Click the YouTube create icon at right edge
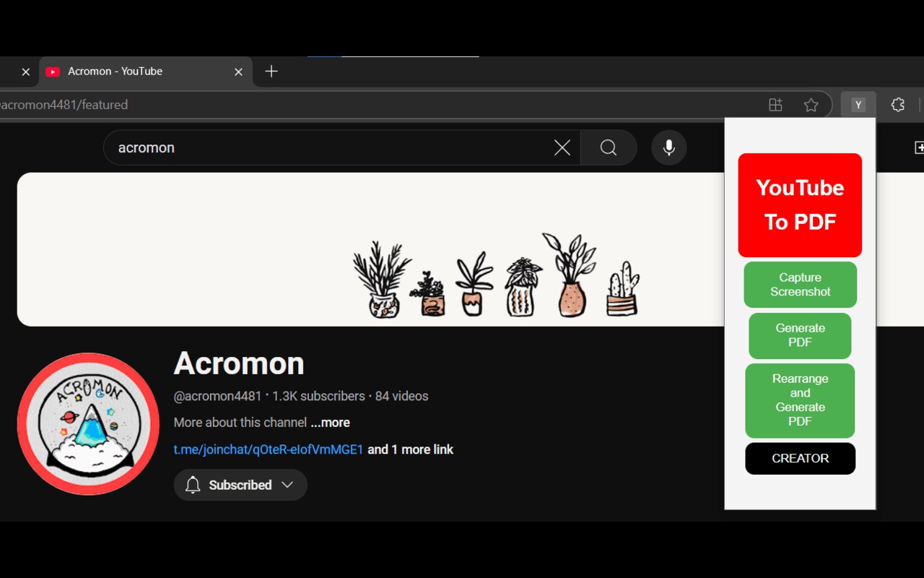 [x=919, y=147]
